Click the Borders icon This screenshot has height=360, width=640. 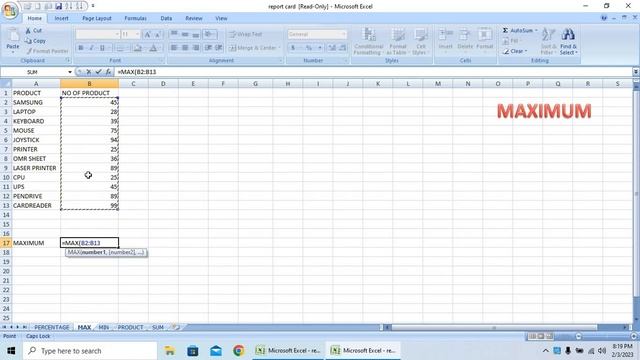120,48
